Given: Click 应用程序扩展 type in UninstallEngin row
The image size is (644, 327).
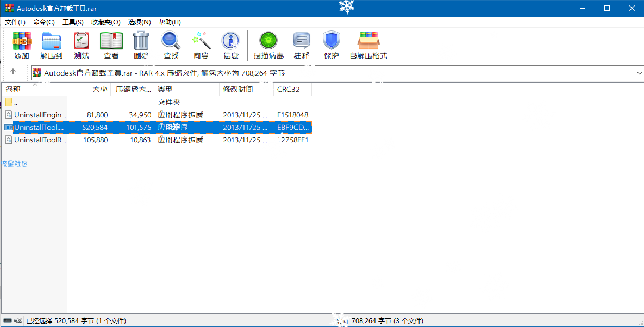Looking at the screenshot, I should 180,115.
